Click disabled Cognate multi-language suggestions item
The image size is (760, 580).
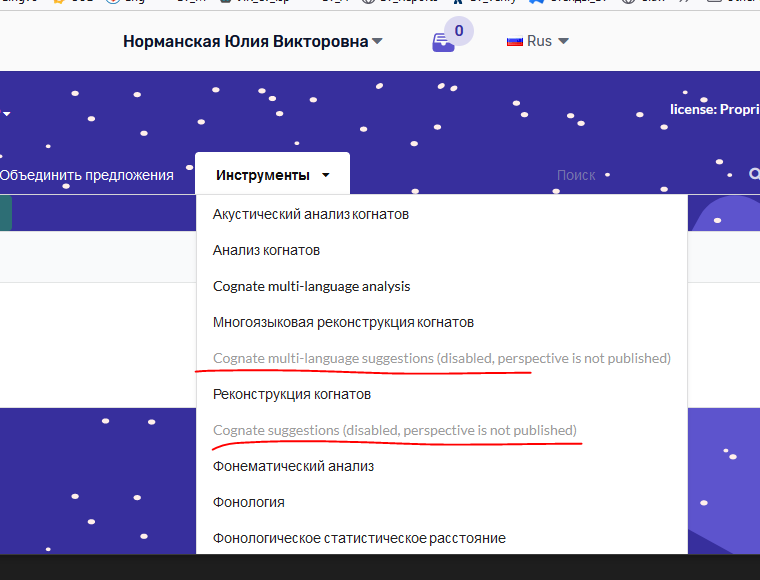[442, 358]
